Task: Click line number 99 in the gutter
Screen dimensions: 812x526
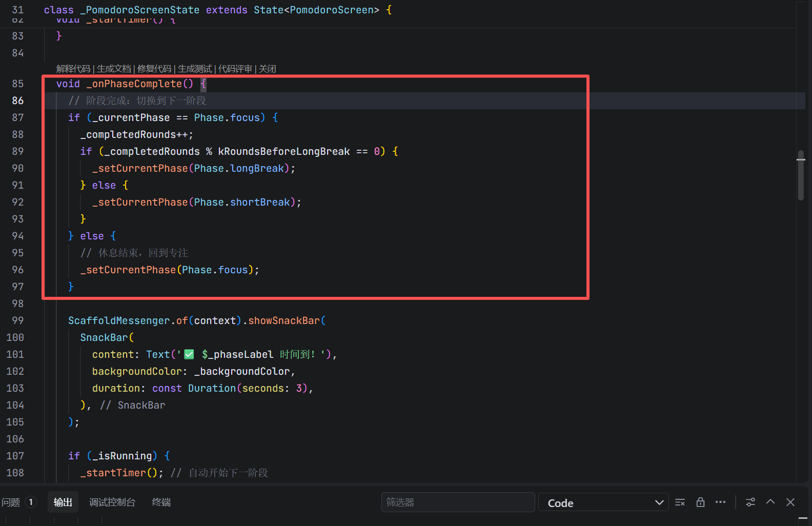Action: (18, 320)
